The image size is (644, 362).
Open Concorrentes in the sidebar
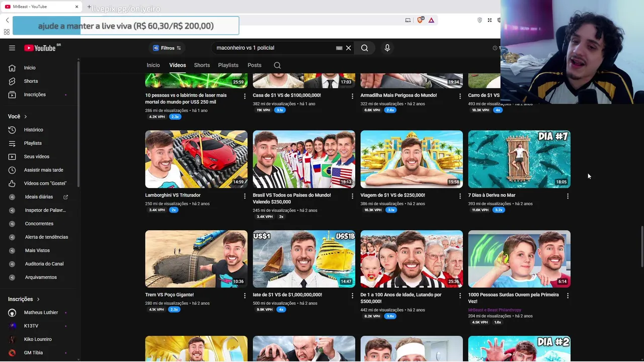click(39, 224)
